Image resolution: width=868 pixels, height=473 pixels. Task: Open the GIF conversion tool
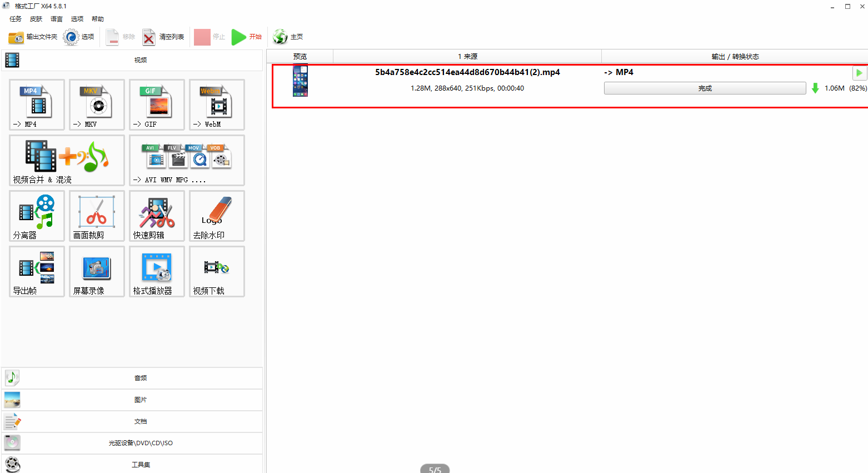tap(157, 104)
